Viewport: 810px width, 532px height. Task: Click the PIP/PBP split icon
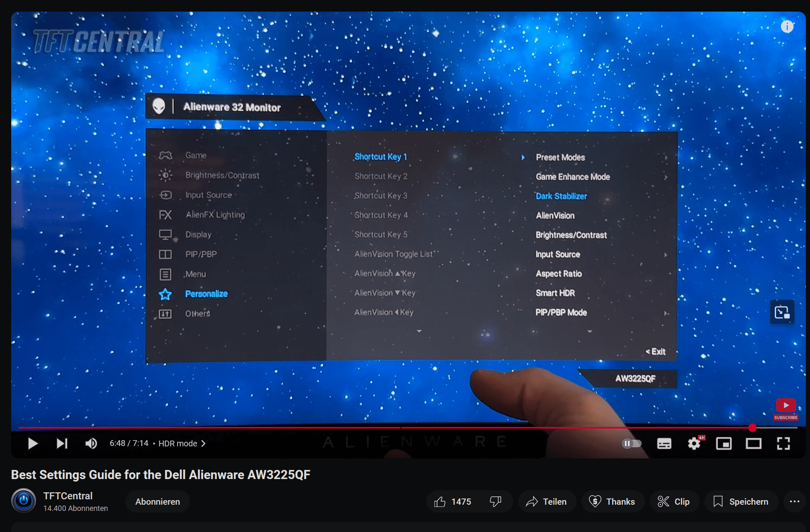click(x=165, y=254)
